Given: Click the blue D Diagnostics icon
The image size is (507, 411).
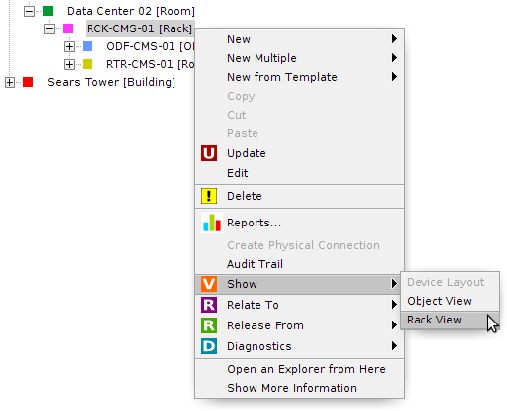Looking at the screenshot, I should click(209, 346).
